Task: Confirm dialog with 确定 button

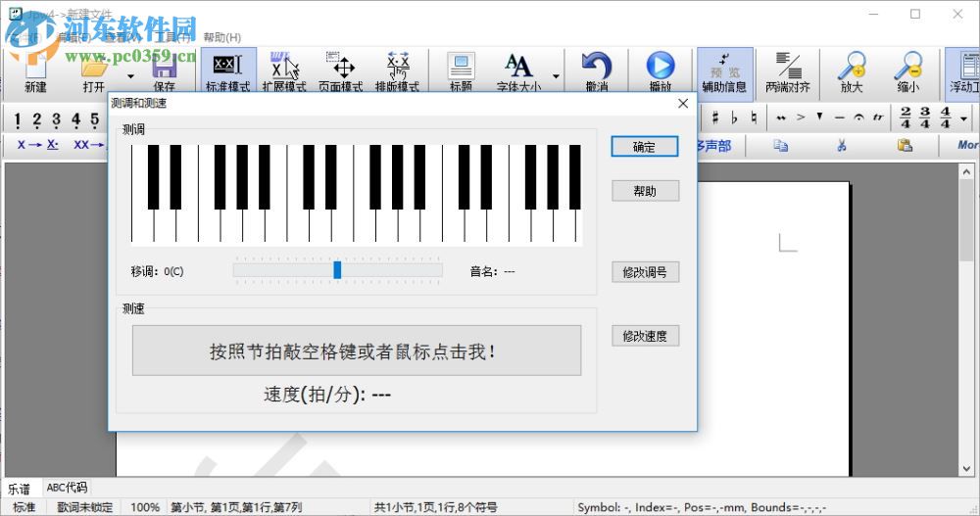Action: 645,147
